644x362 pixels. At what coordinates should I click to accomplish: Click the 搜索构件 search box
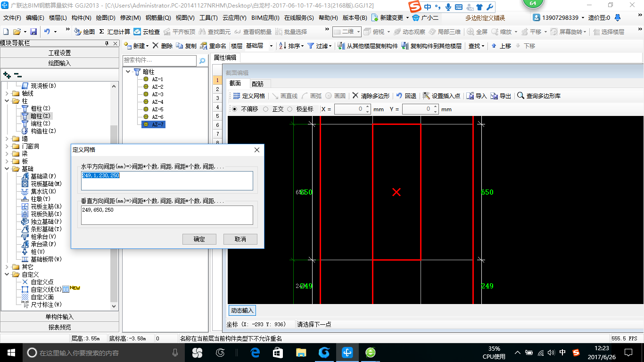pos(159,61)
